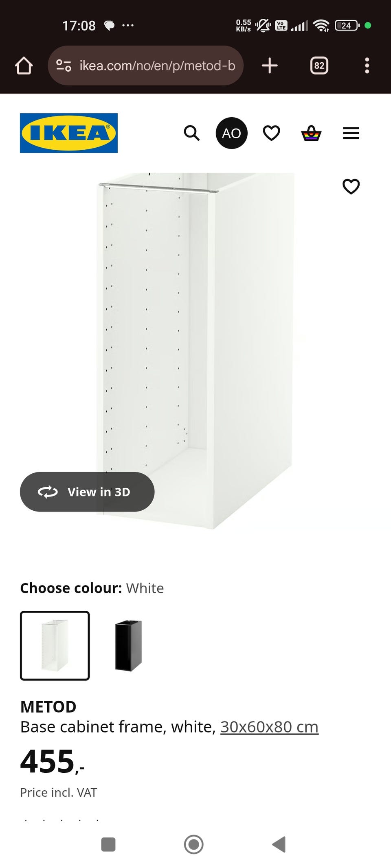Open the AO profile account icon
Viewport: 391px width, 868px height.
(x=231, y=133)
